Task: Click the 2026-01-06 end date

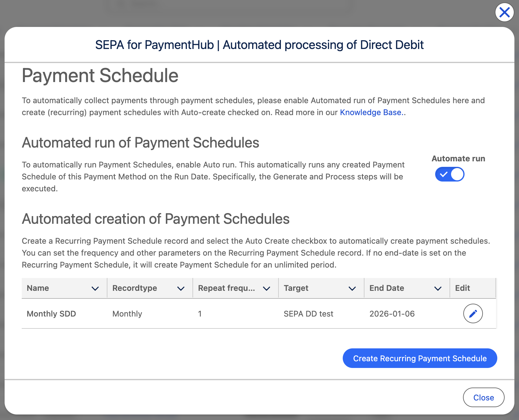Action: pyautogui.click(x=392, y=313)
